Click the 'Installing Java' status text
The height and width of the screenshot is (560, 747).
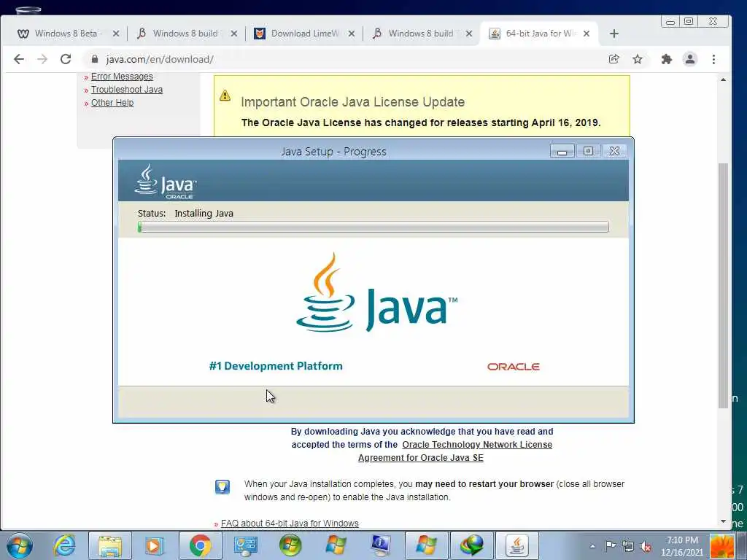[x=204, y=214]
